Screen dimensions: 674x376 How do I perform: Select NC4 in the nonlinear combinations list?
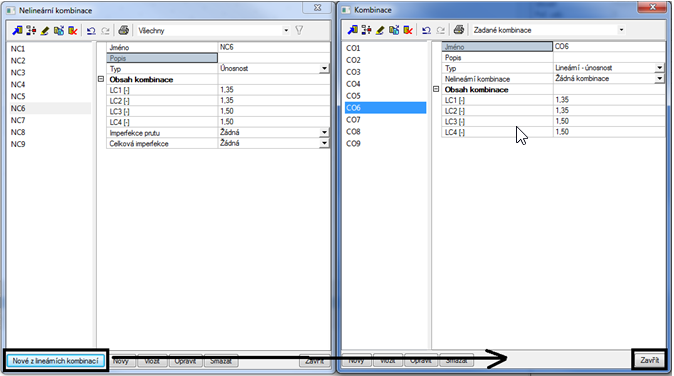click(x=18, y=85)
